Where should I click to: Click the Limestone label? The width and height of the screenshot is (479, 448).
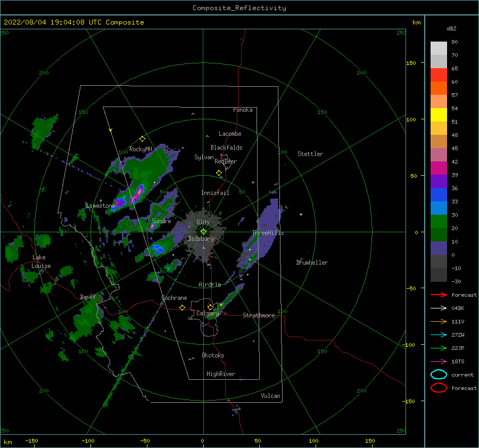[x=101, y=206]
